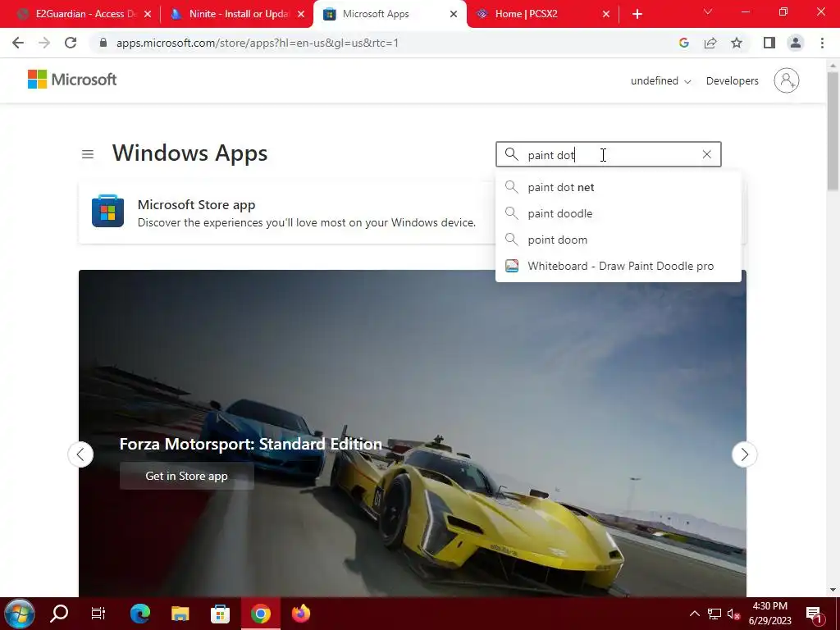Go back to the previous page

coord(18,43)
